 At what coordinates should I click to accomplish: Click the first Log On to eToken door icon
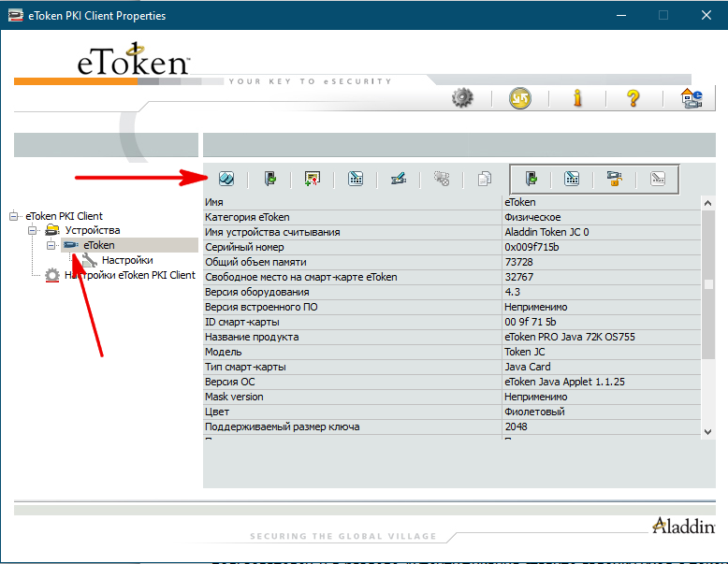[269, 179]
